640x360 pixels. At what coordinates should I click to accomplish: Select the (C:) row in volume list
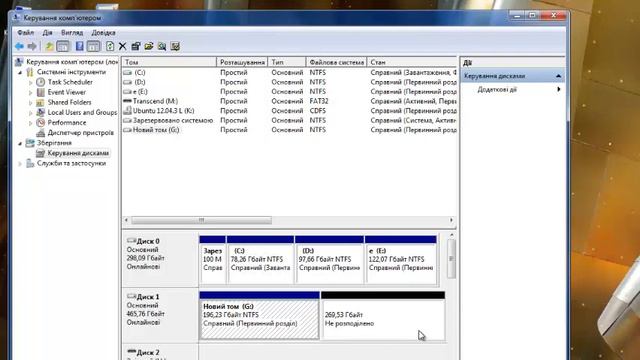point(289,72)
